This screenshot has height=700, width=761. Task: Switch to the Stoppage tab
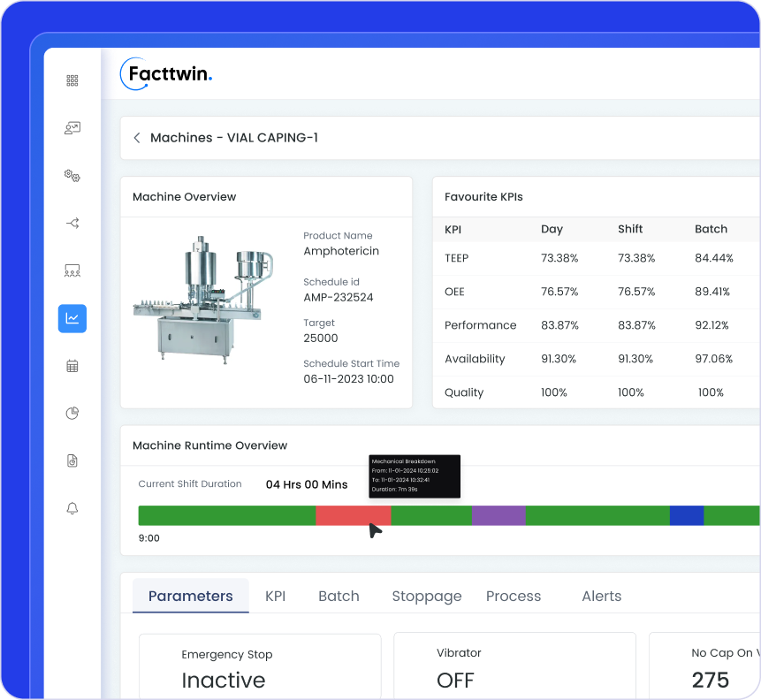pos(427,596)
